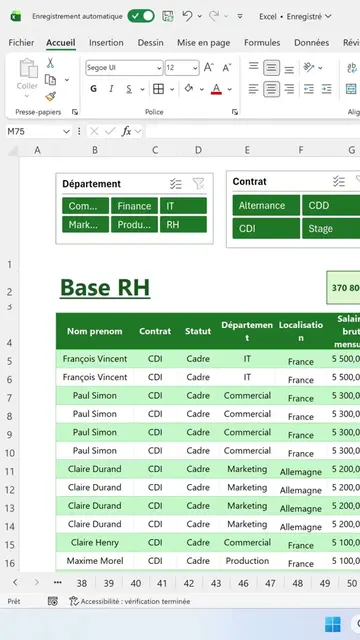Align text to top of cell
Screen dimensions: 360x640
point(253,66)
